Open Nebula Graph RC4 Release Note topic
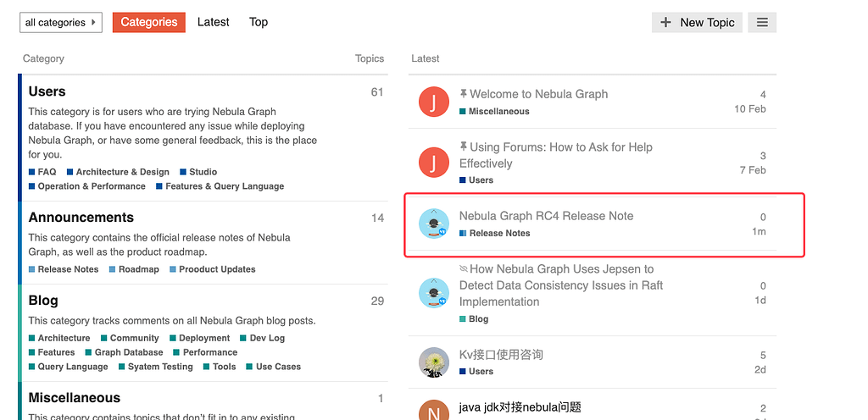The width and height of the screenshot is (868, 420). (x=547, y=216)
